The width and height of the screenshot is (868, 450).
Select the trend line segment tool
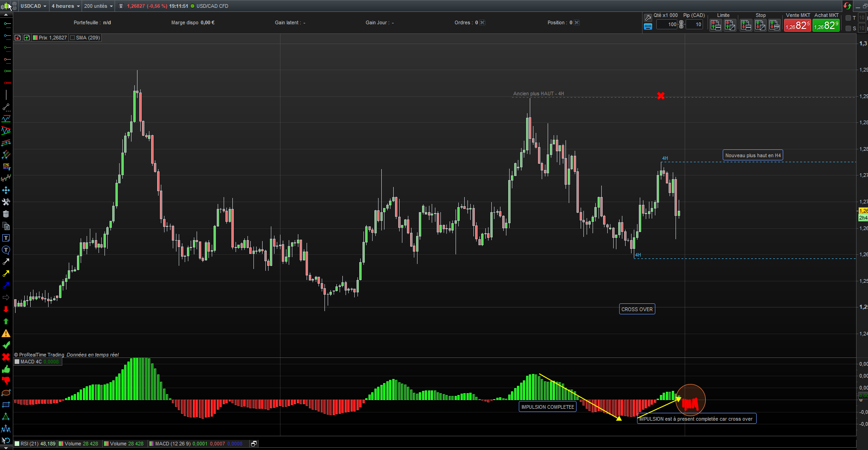(x=6, y=107)
